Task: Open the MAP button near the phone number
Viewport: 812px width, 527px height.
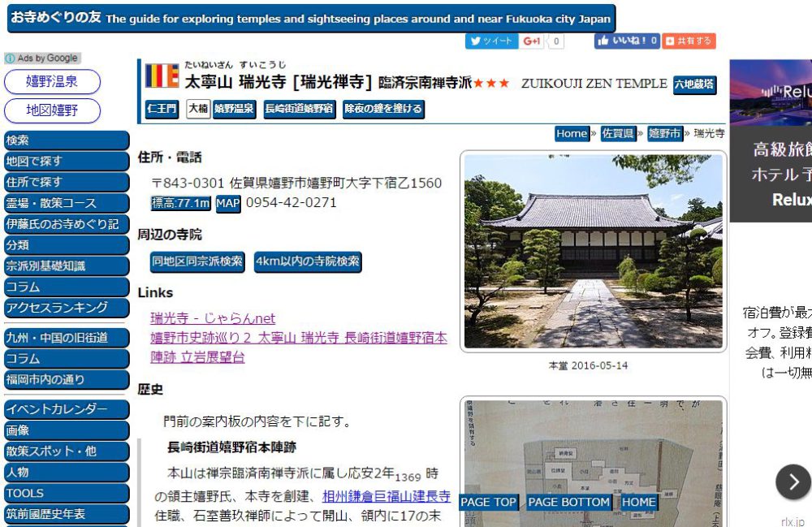Action: (x=228, y=203)
